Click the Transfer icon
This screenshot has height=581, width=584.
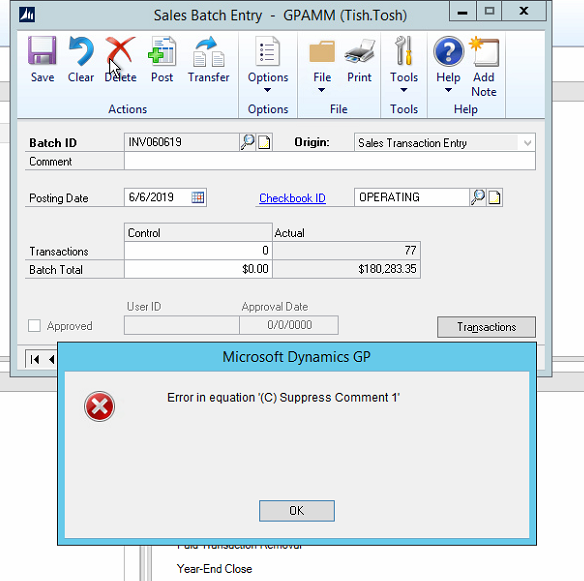[x=209, y=51]
